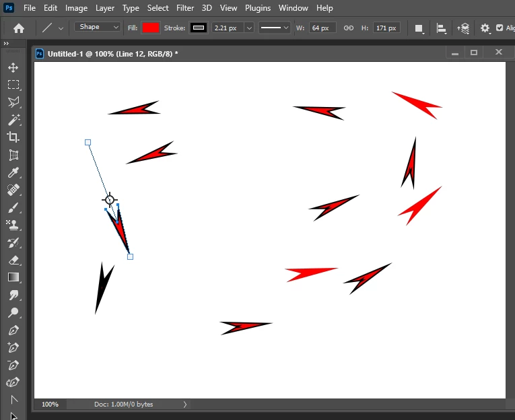Click the Clone Stamp tool
Viewport: 515px width, 420px height.
tap(13, 225)
